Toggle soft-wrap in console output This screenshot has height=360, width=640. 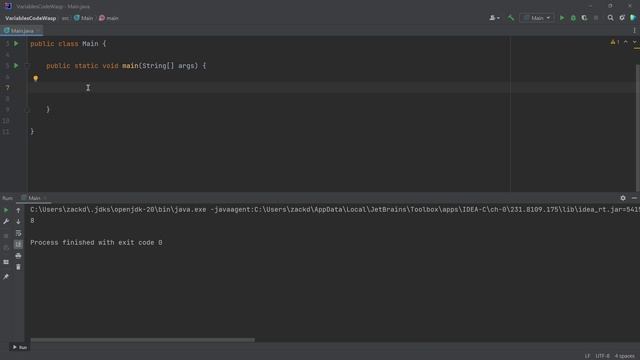(x=18, y=233)
